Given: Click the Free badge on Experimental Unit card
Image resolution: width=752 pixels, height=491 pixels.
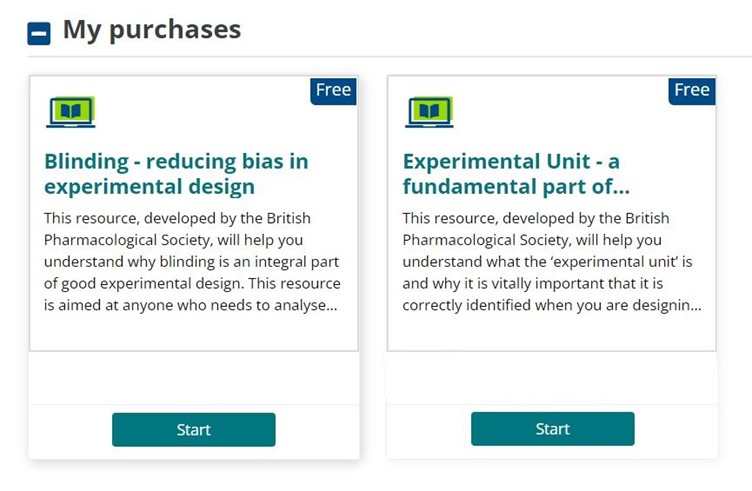Looking at the screenshot, I should click(x=692, y=90).
